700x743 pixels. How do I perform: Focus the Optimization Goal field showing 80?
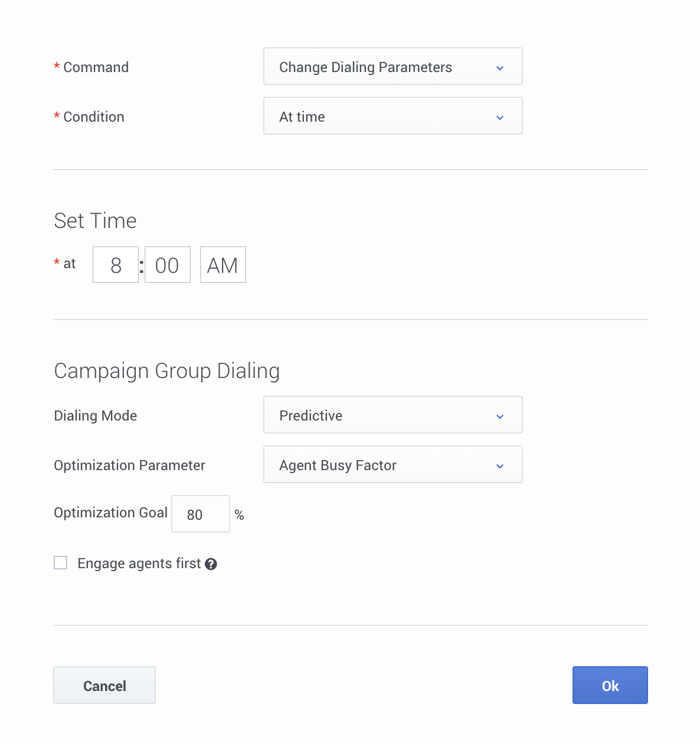tap(200, 514)
